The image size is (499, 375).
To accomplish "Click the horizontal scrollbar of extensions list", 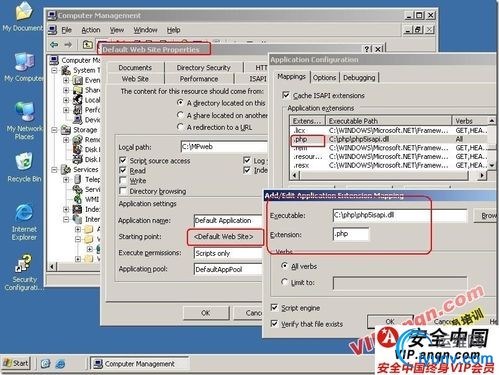I will [x=388, y=175].
